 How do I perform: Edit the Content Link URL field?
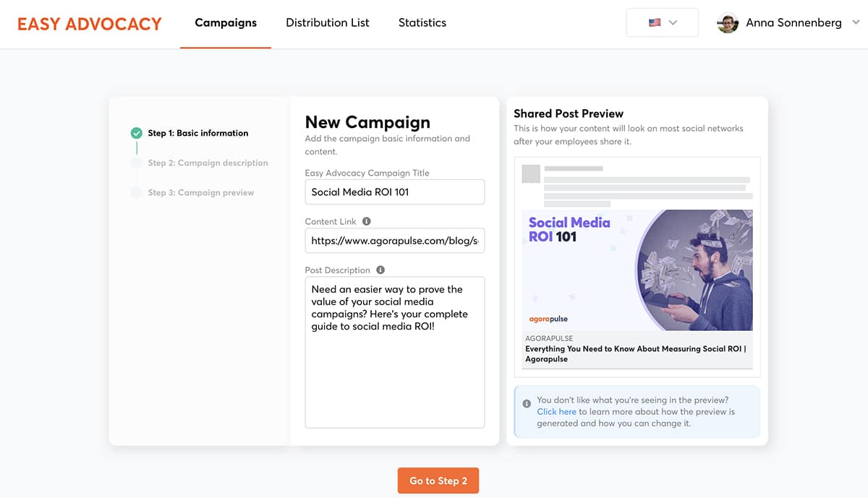(395, 241)
